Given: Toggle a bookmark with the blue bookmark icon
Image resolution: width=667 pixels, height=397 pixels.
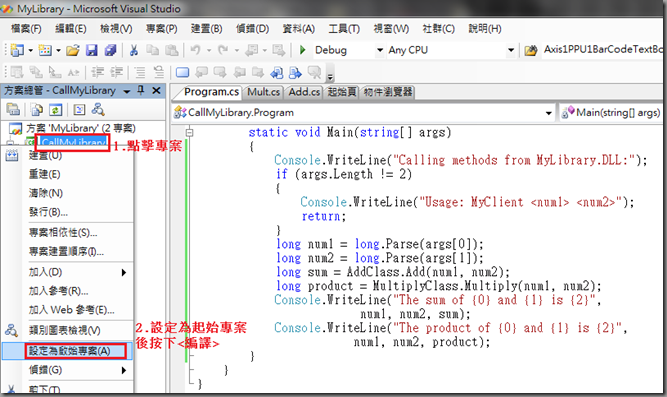Looking at the screenshot, I should 182,73.
